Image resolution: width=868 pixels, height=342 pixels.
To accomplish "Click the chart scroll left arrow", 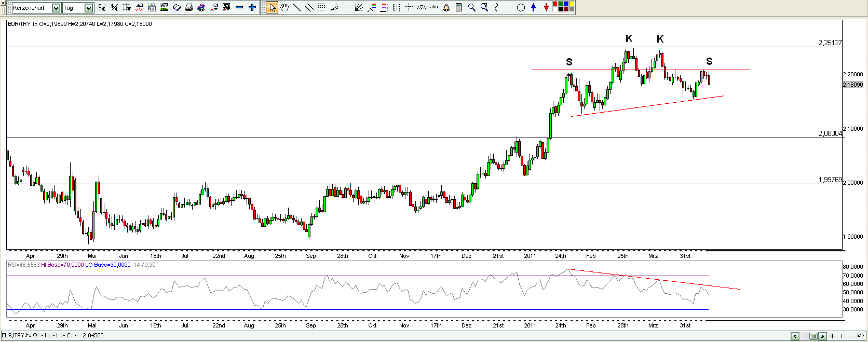I will [x=795, y=336].
